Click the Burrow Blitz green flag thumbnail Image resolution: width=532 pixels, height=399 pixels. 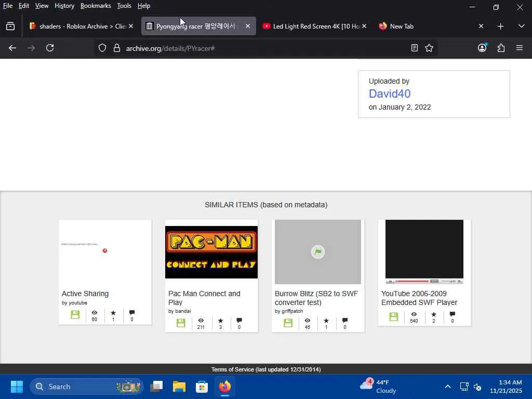[318, 252]
